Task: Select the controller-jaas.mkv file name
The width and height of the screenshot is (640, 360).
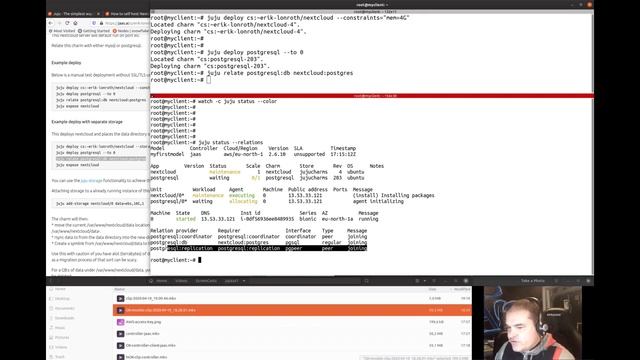Action: (x=142, y=334)
